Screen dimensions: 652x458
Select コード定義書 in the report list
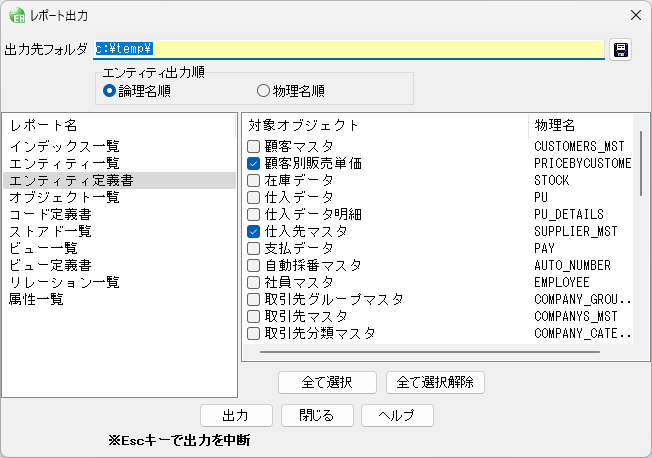click(119, 214)
